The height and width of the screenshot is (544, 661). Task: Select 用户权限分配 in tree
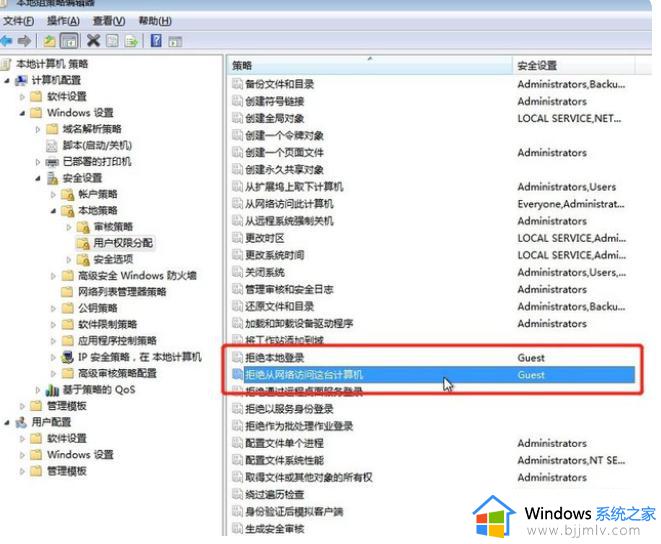tap(123, 243)
